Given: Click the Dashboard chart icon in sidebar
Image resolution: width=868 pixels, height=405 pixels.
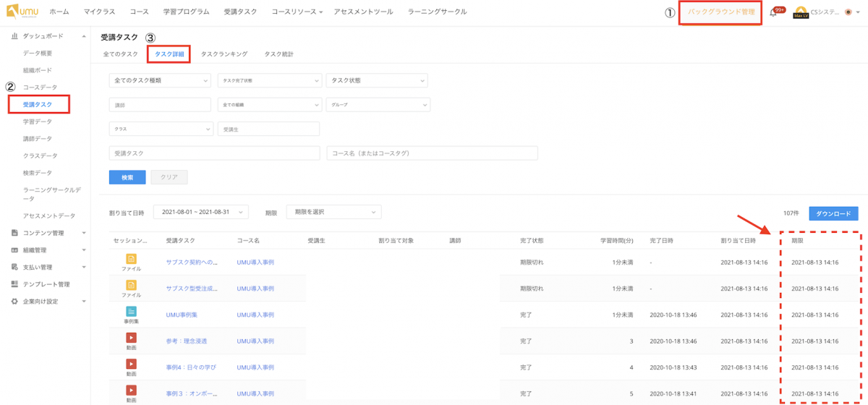Looking at the screenshot, I should pos(14,36).
